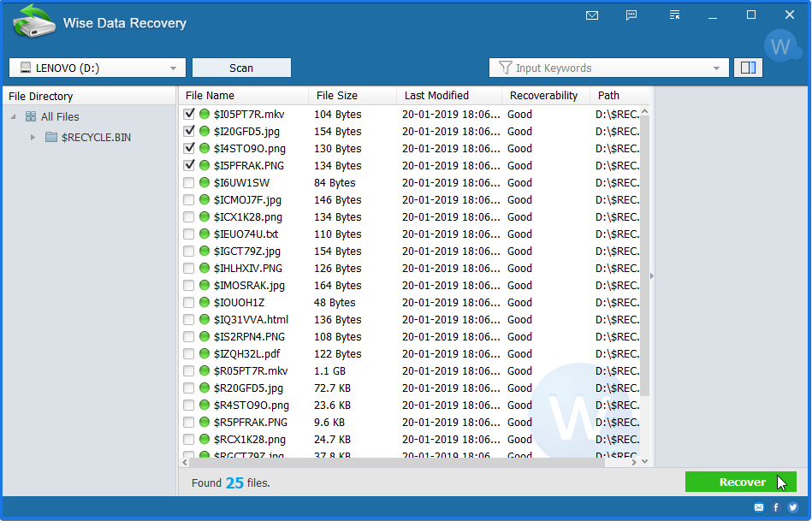812x521 pixels.
Task: Check the $R5PFRAK.PNG checkbox
Action: click(189, 422)
